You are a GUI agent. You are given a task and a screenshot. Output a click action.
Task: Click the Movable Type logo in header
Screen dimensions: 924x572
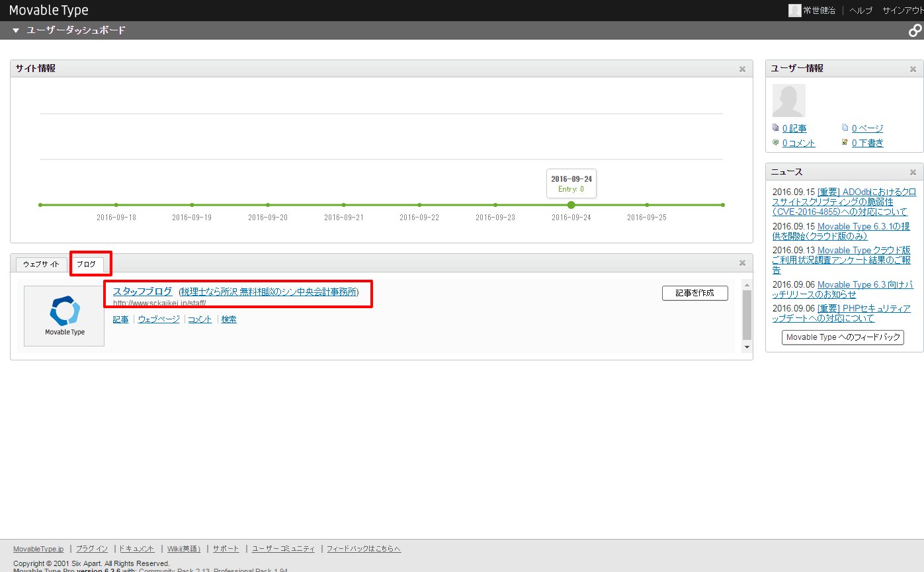click(x=49, y=11)
